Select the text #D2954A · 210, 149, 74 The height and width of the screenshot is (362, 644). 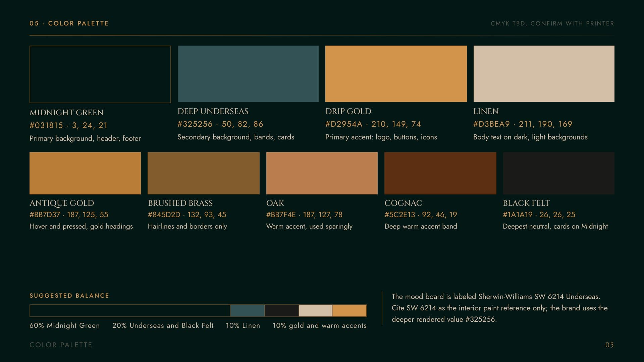pos(373,124)
